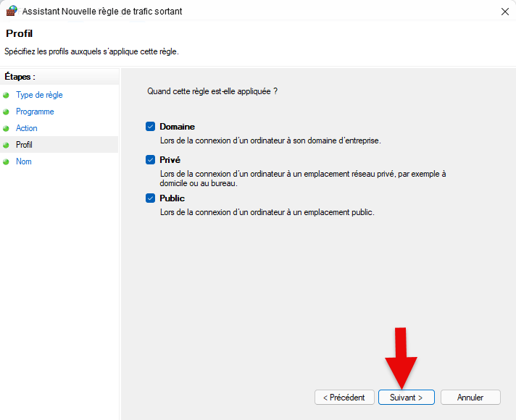Click the bold Profil page heading
Viewport: 516px width, 420px height.
tap(20, 33)
